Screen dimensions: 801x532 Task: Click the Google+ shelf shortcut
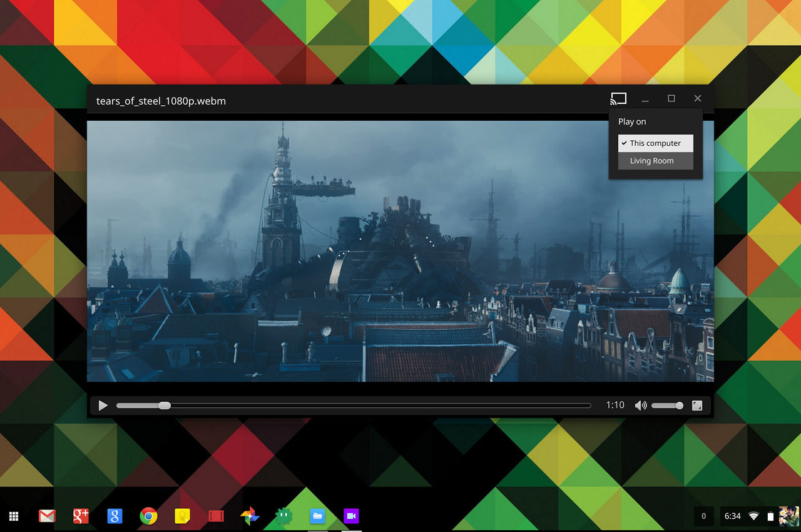80,516
